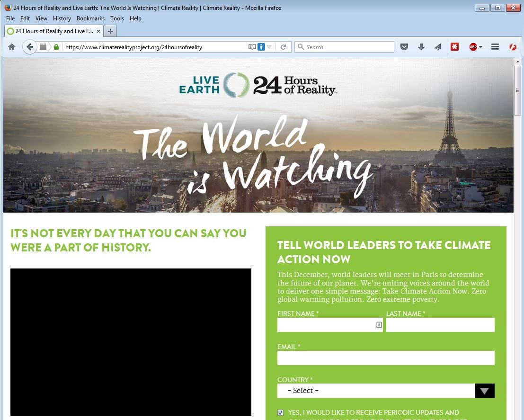Open the Firefox hamburger menu
The width and height of the screenshot is (524, 420).
click(495, 47)
